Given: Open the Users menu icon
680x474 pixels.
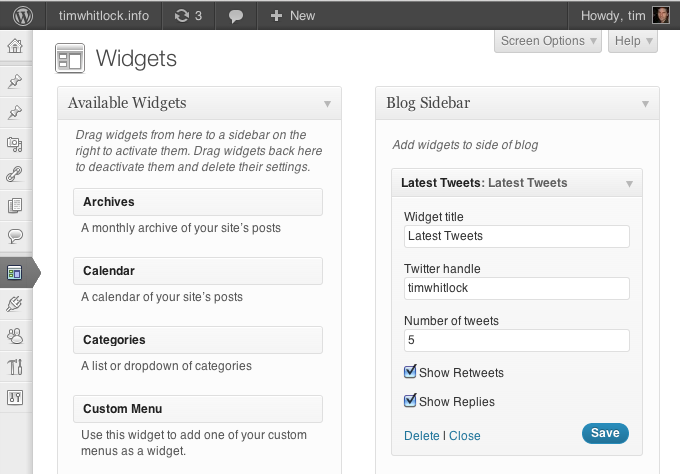Looking at the screenshot, I should pos(15,336).
